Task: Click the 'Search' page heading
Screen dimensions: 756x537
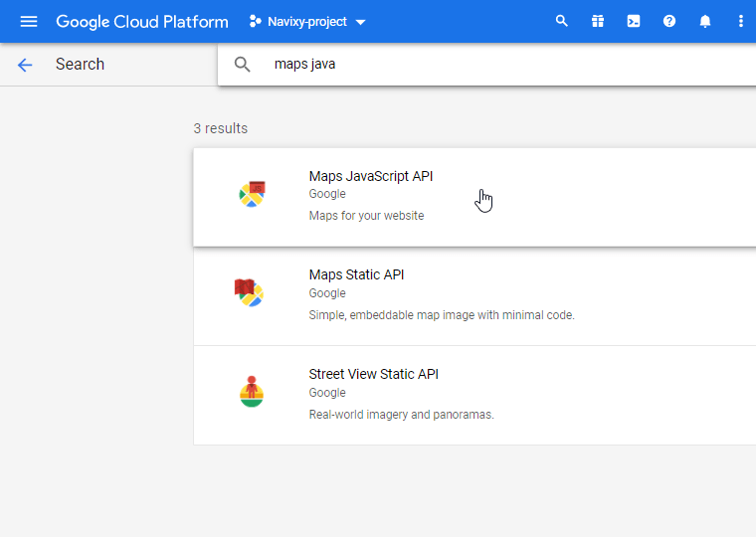Action: pyautogui.click(x=80, y=64)
